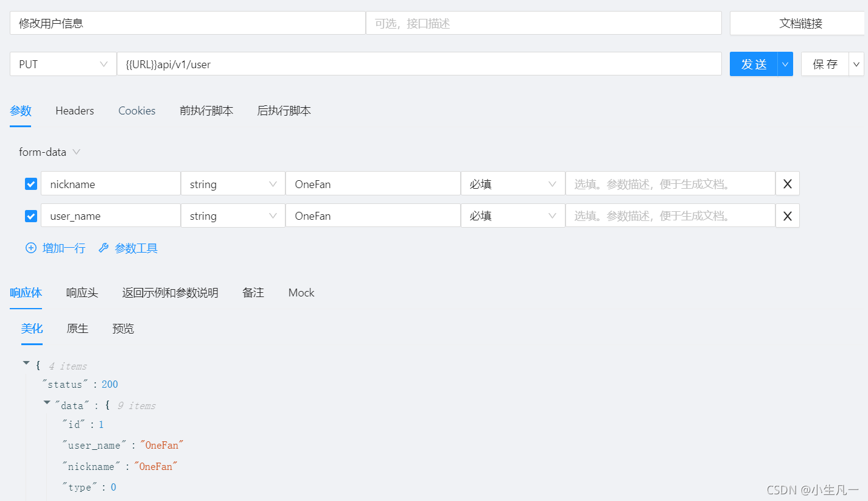Image resolution: width=868 pixels, height=501 pixels.
Task: Click the 发送 button
Action: tap(754, 64)
